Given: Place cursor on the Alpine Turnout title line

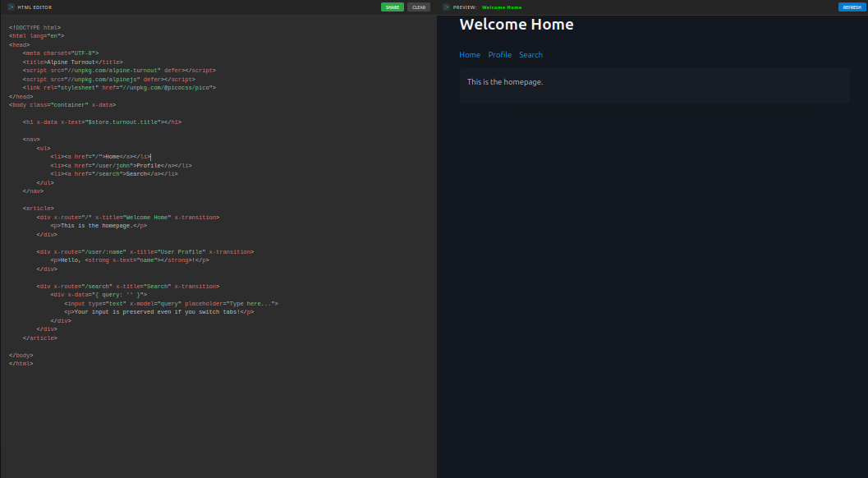Looking at the screenshot, I should click(74, 62).
